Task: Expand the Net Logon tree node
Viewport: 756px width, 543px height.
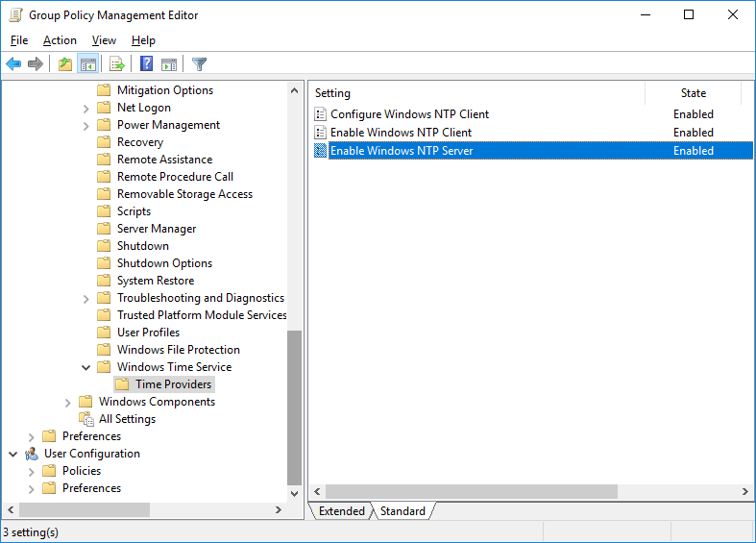Action: [x=85, y=109]
